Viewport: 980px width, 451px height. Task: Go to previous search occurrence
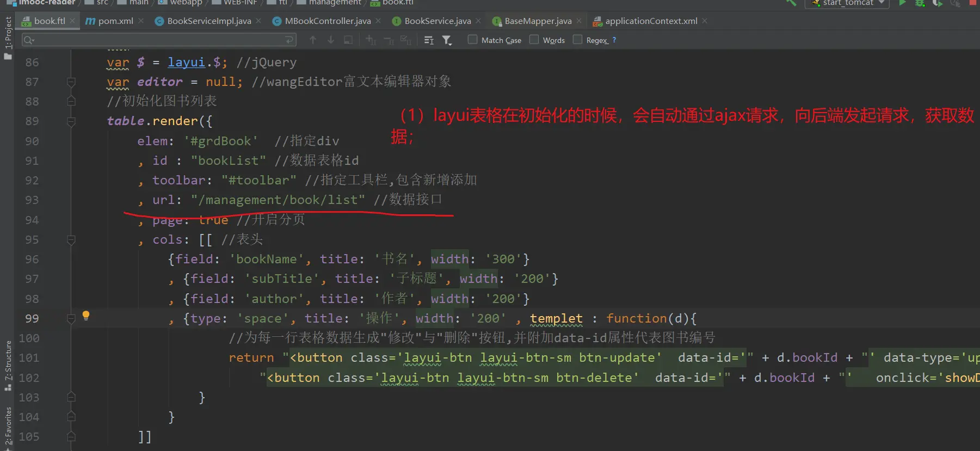click(313, 40)
